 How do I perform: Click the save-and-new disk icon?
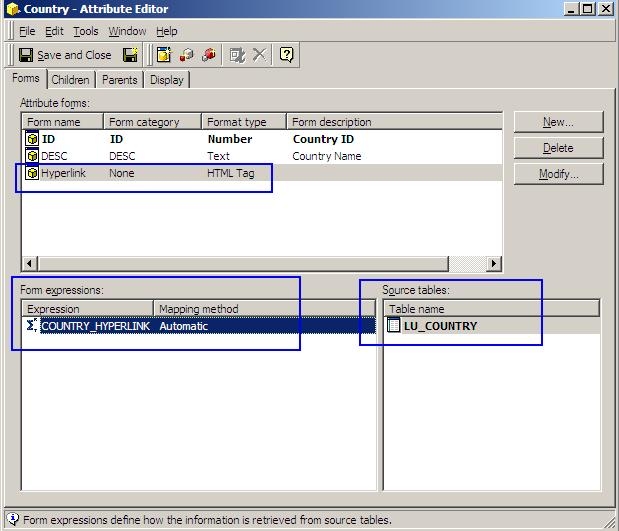tap(130, 55)
